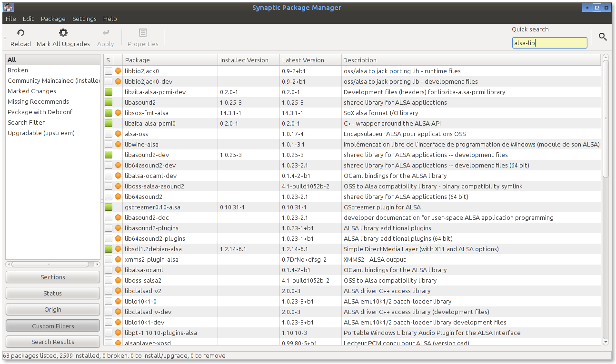The image size is (616, 364).
Task: Click the community icon beside libalsa-ocaml-dev
Action: [x=118, y=176]
